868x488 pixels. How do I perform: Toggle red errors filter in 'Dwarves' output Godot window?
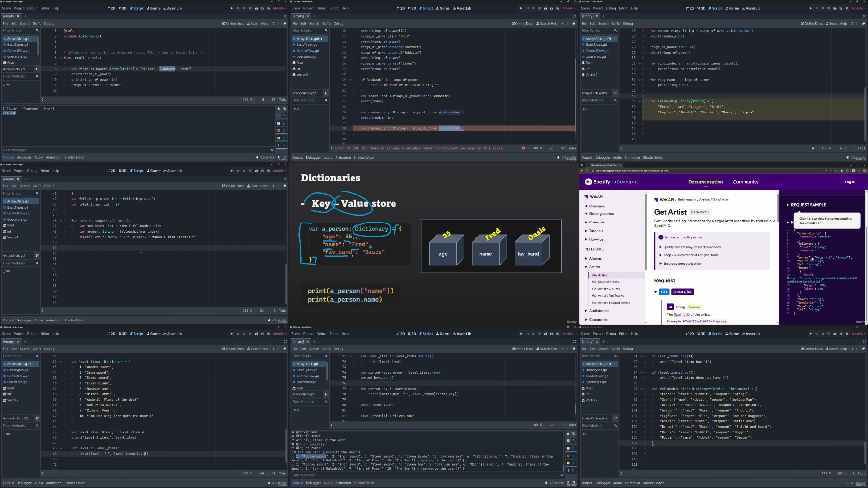click(282, 130)
